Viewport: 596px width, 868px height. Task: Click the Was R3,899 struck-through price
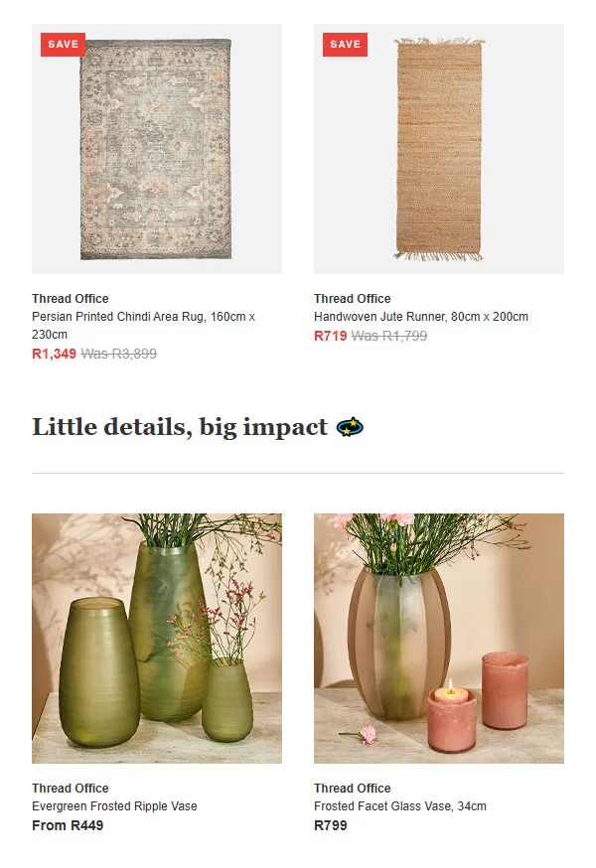[x=118, y=354]
